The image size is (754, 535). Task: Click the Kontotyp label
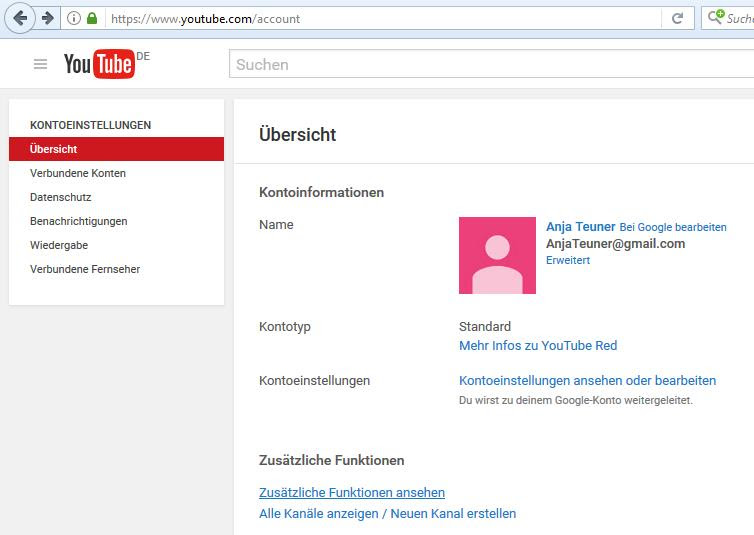tap(285, 327)
